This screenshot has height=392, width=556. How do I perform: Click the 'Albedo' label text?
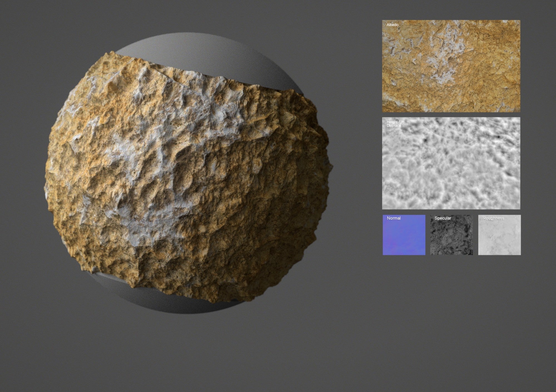coord(392,25)
